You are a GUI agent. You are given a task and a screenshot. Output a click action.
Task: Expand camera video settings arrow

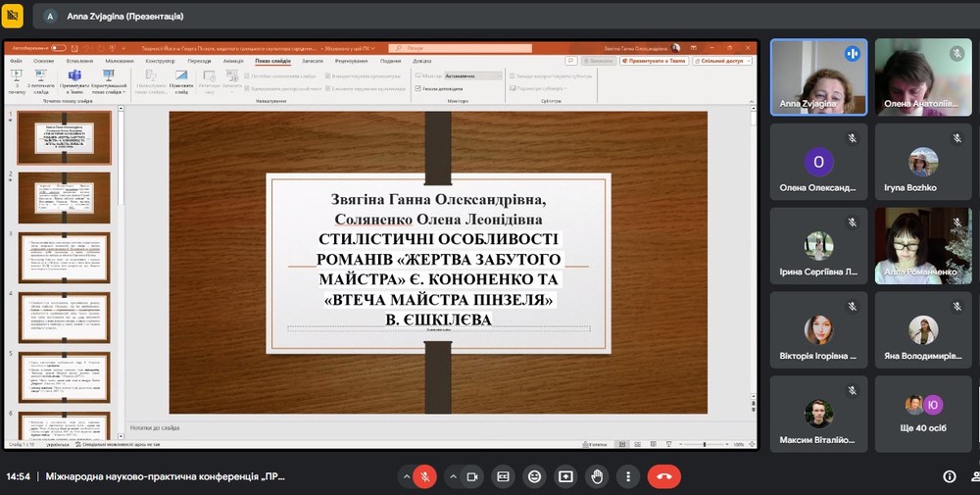(x=453, y=476)
